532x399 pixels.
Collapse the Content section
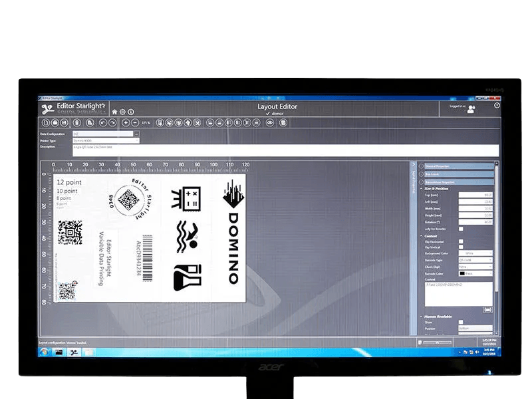pyautogui.click(x=422, y=236)
